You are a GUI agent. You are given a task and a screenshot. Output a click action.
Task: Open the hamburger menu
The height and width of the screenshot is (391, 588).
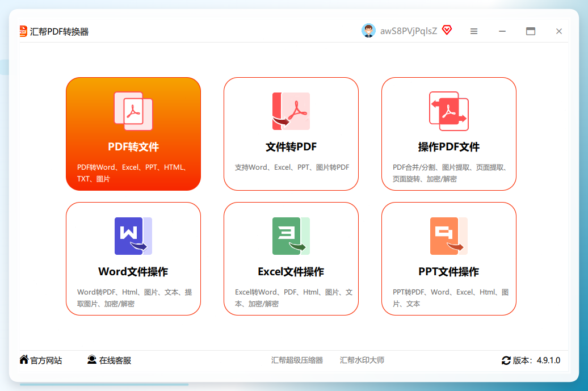click(x=474, y=31)
